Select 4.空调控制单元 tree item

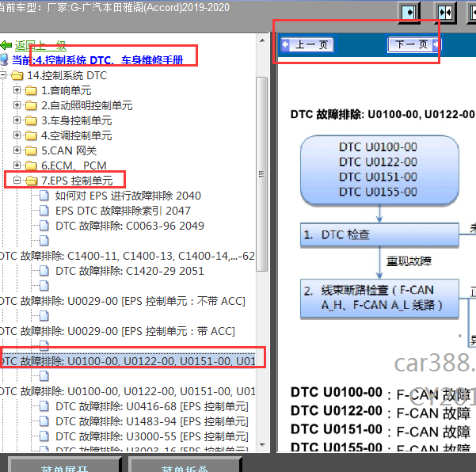click(x=77, y=135)
